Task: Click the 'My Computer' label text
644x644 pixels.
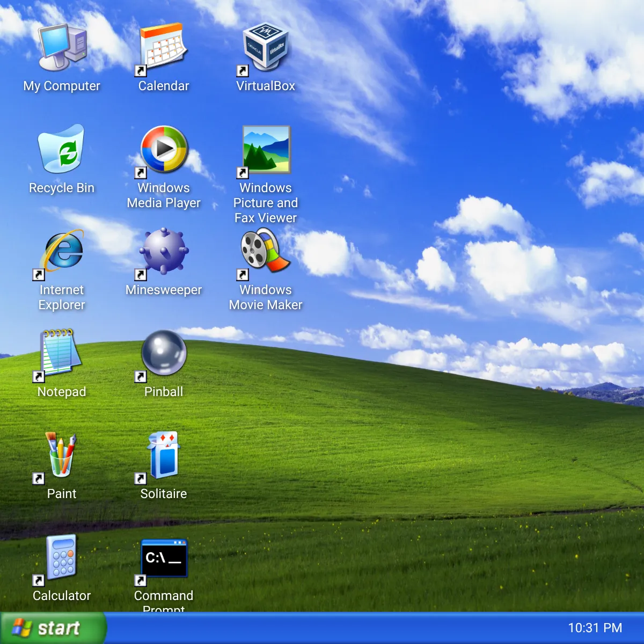Action: point(62,86)
